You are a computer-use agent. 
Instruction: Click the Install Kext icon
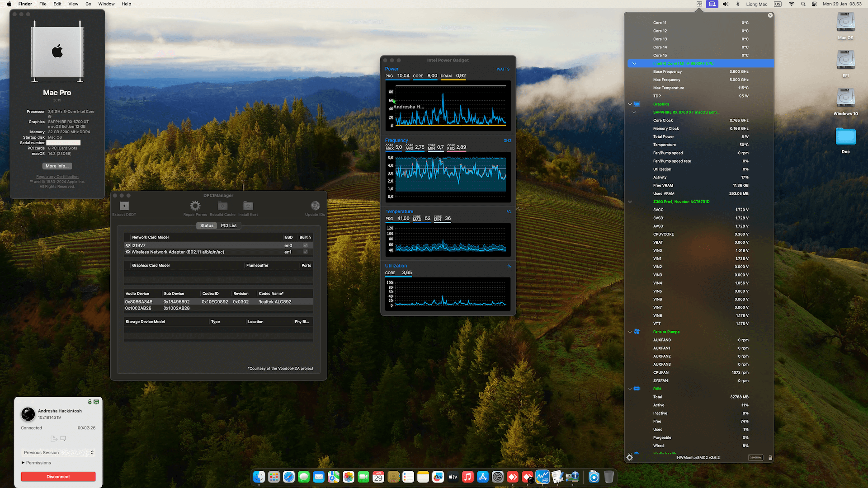tap(248, 205)
